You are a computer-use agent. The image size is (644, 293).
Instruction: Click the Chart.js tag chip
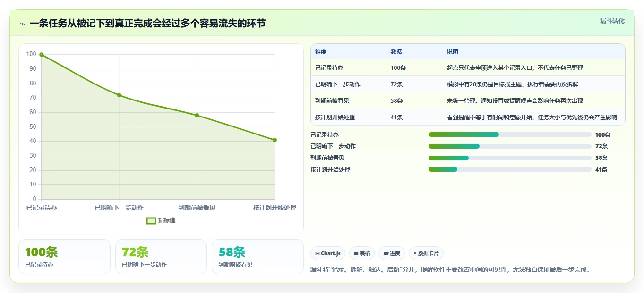(x=328, y=253)
